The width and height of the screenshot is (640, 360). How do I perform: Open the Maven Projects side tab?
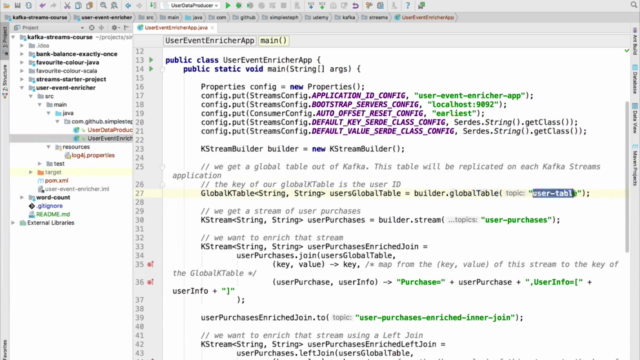[635, 164]
